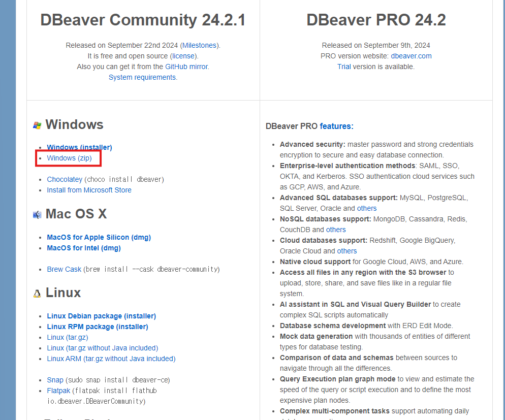
Task: Go to dbeaver.com PRO website link
Action: coord(412,56)
